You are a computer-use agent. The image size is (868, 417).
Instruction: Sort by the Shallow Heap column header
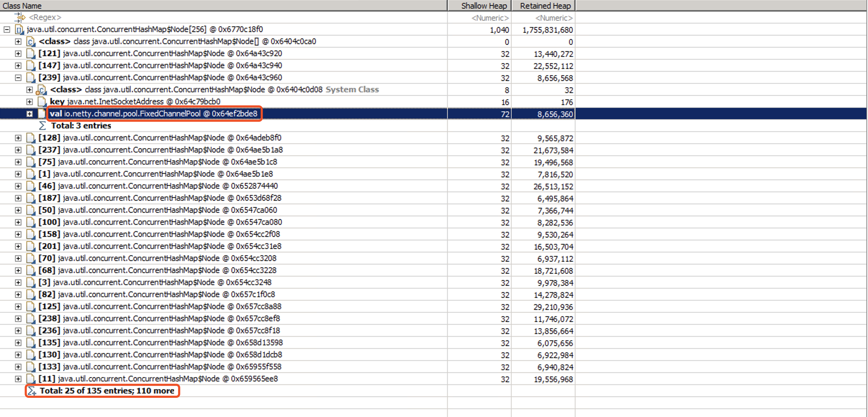[479, 6]
